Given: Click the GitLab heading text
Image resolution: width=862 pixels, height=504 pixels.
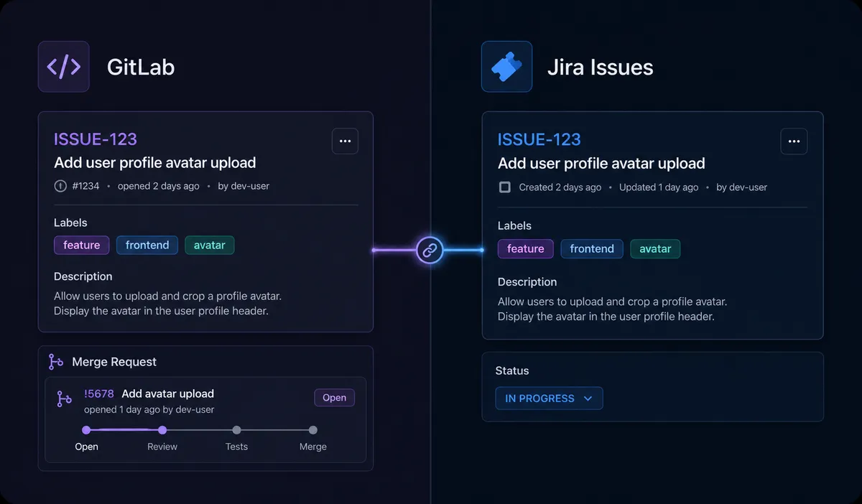Looking at the screenshot, I should point(141,67).
